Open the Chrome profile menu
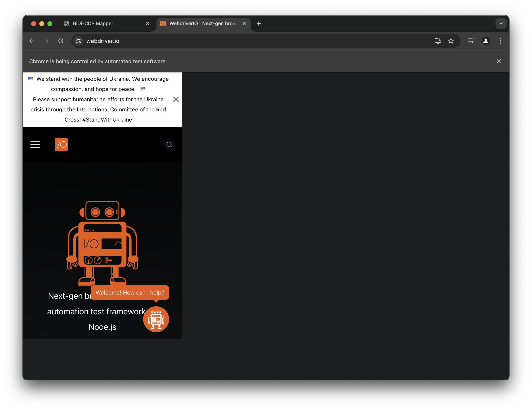The width and height of the screenshot is (532, 410). coord(486,41)
